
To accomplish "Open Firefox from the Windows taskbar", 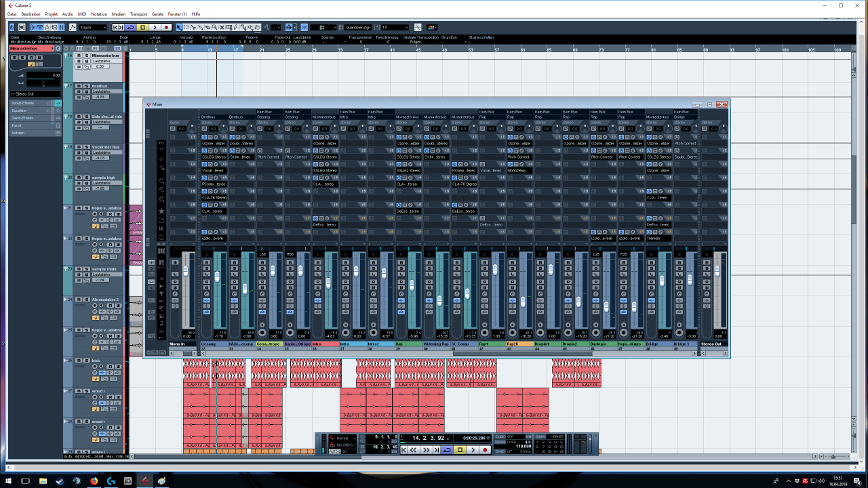I will (94, 481).
